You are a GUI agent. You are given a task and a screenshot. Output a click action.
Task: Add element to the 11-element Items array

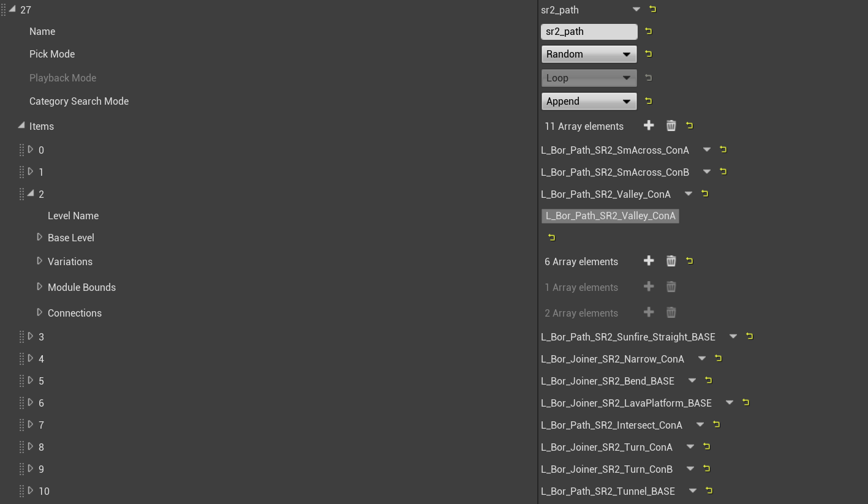pyautogui.click(x=649, y=126)
